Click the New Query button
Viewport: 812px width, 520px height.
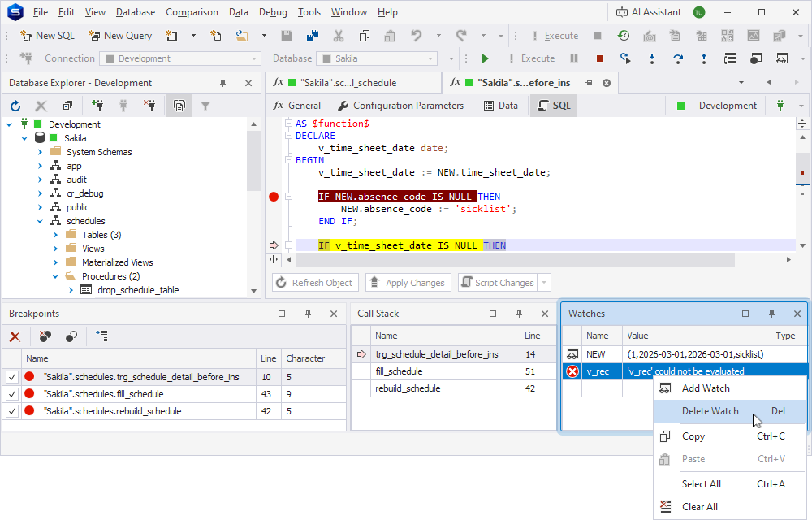120,36
